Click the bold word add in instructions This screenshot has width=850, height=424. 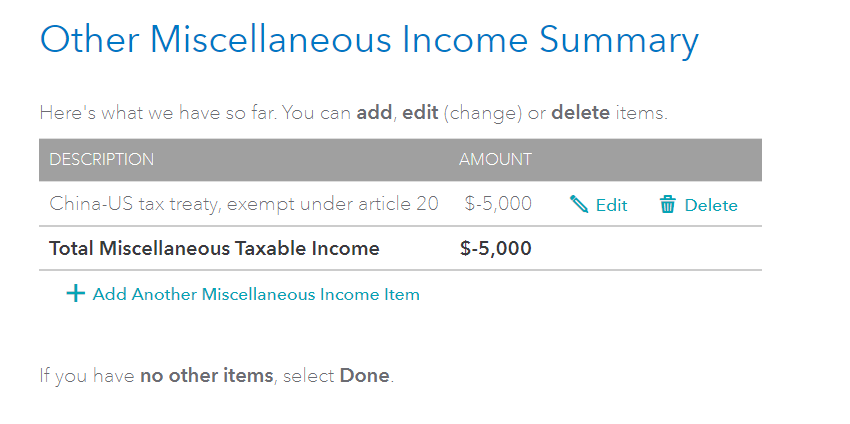point(374,113)
